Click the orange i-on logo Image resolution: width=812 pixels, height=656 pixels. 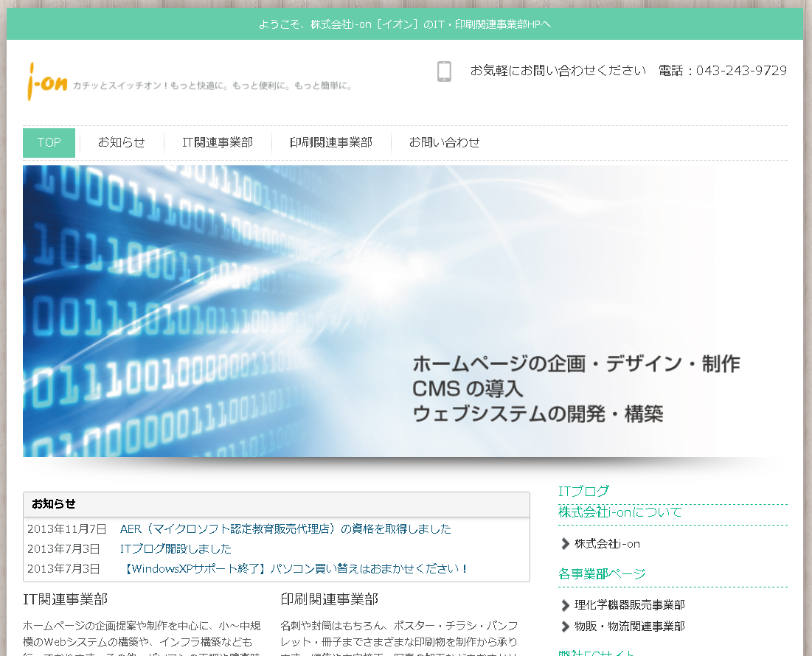coord(47,81)
